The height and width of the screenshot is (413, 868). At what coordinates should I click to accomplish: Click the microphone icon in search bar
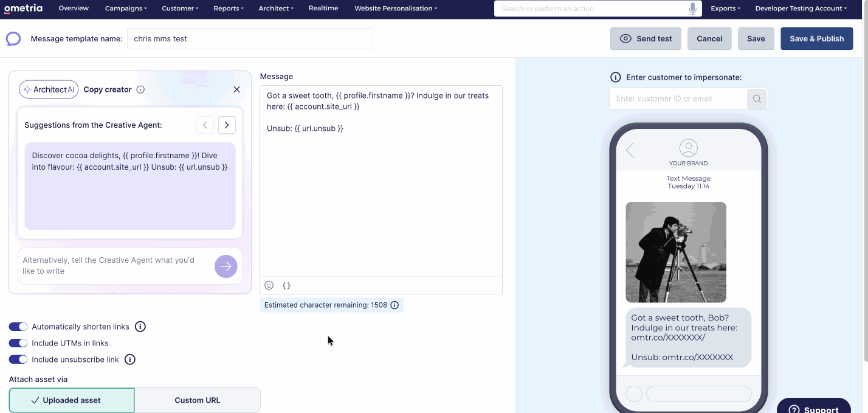coord(692,9)
